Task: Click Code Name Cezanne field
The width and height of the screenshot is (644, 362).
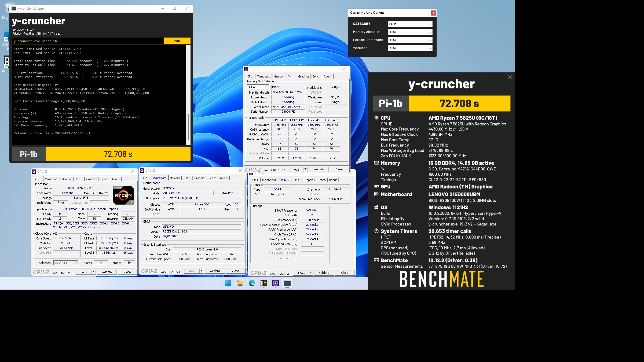Action: pyautogui.click(x=68, y=193)
